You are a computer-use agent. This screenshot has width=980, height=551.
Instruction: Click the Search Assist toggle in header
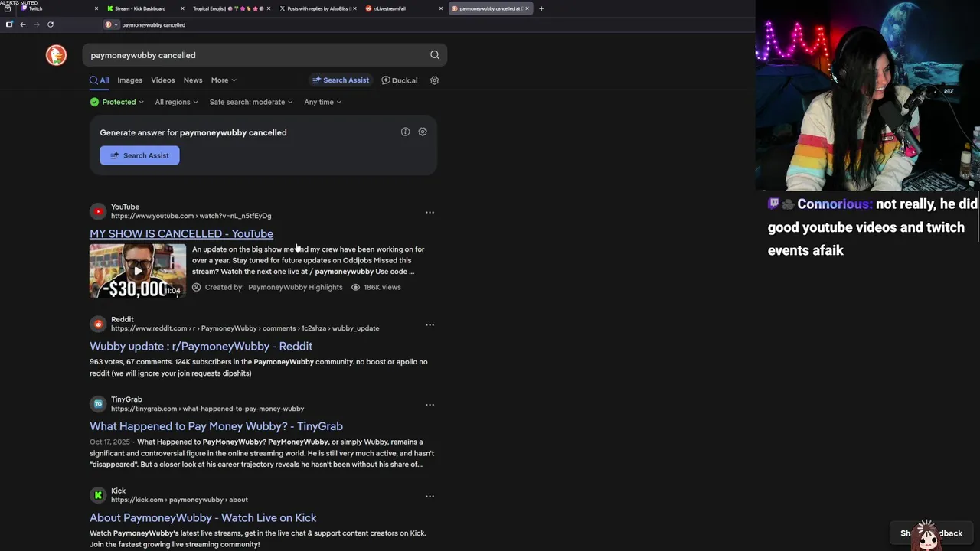(x=341, y=80)
